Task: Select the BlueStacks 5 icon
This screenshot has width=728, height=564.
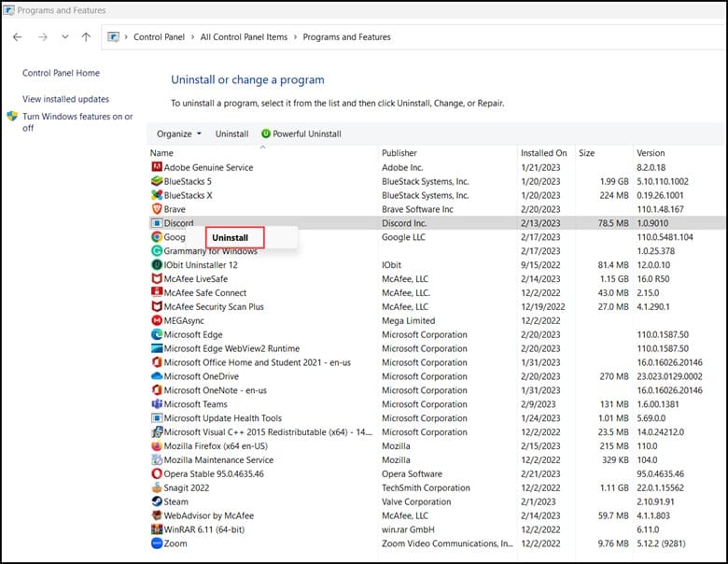Action: point(156,181)
